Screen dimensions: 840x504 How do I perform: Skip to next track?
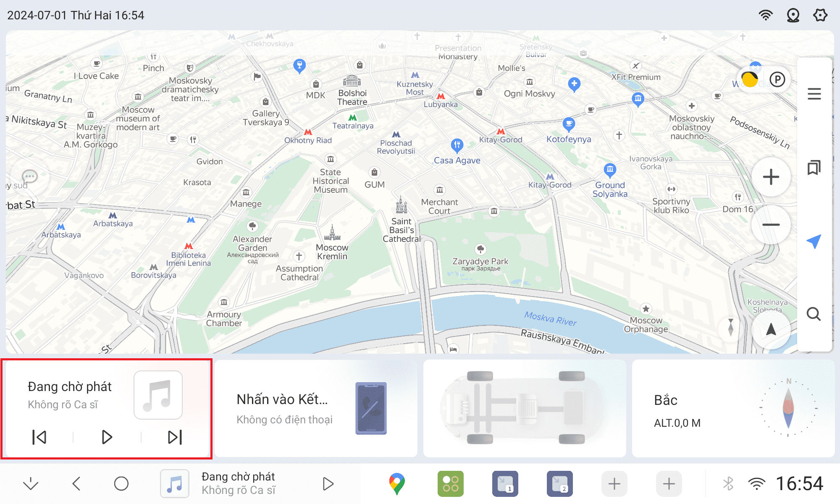(x=175, y=437)
